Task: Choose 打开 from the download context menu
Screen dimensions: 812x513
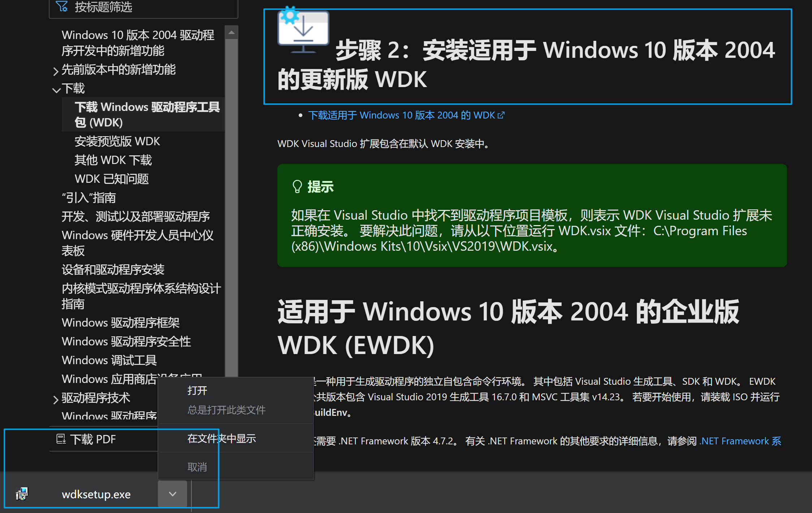Action: click(197, 391)
